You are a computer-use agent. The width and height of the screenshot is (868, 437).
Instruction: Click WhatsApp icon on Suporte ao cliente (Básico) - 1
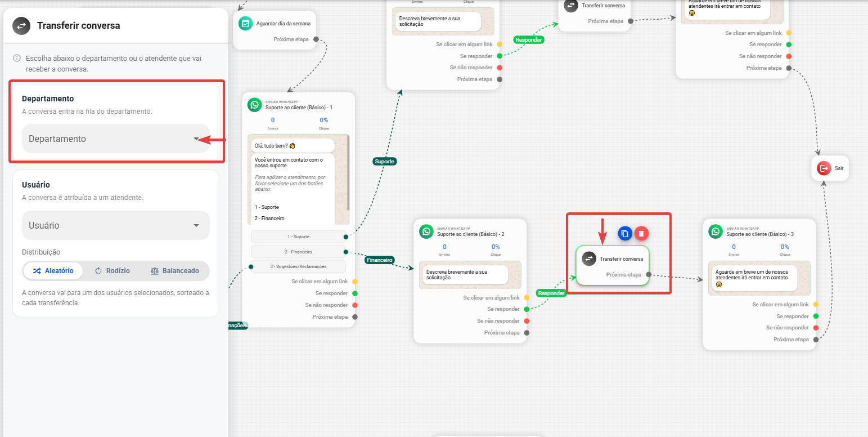255,105
